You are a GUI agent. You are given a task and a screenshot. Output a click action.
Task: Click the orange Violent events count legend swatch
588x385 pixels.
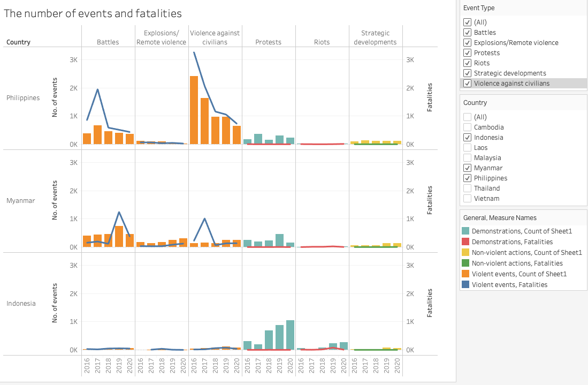coord(466,274)
